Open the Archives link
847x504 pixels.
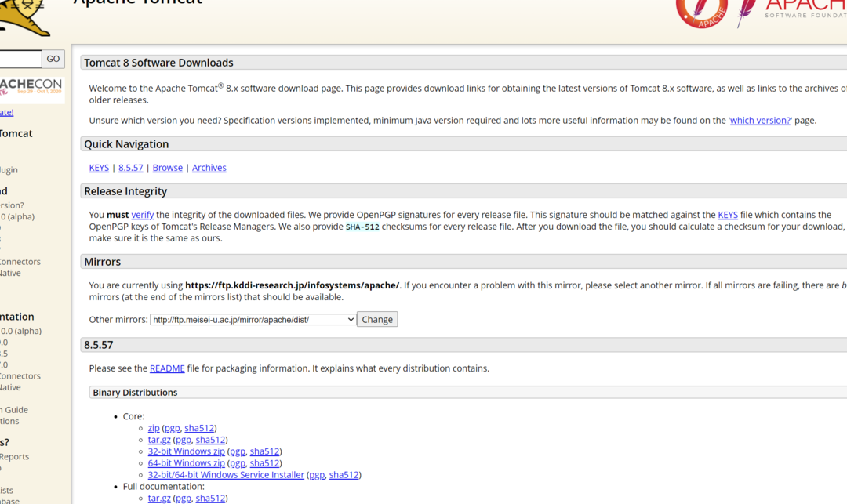[x=209, y=168]
